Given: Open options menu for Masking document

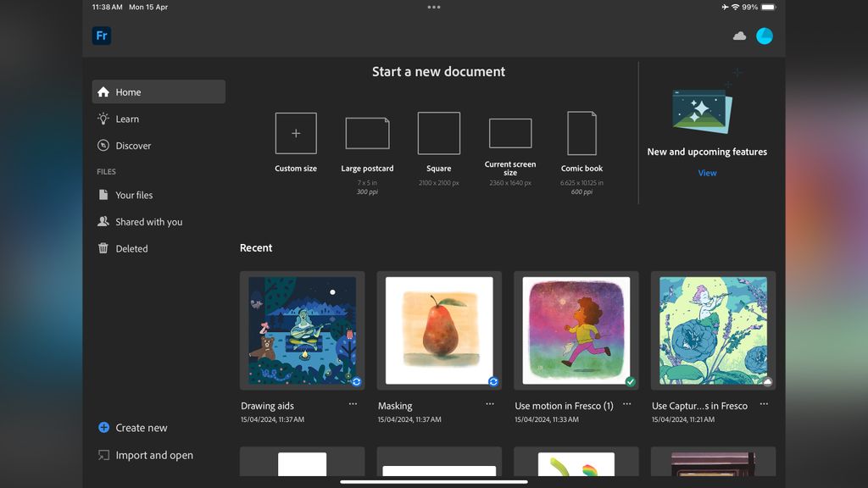Looking at the screenshot, I should (x=490, y=405).
